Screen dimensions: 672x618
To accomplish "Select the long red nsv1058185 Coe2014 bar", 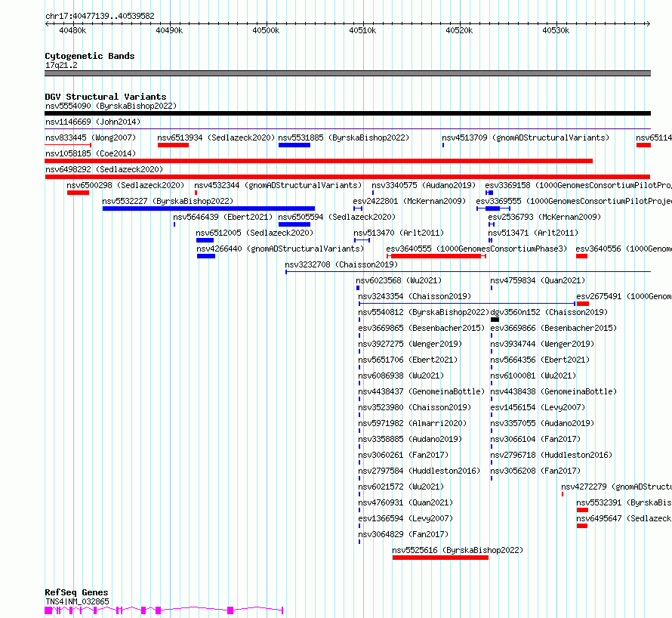I will (x=319, y=161).
